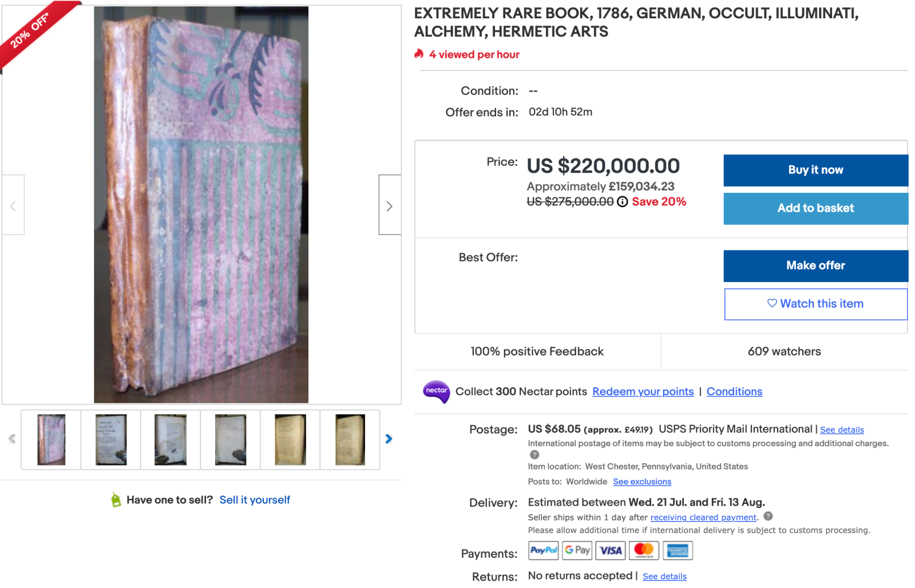Open the Redeem your points link

643,392
